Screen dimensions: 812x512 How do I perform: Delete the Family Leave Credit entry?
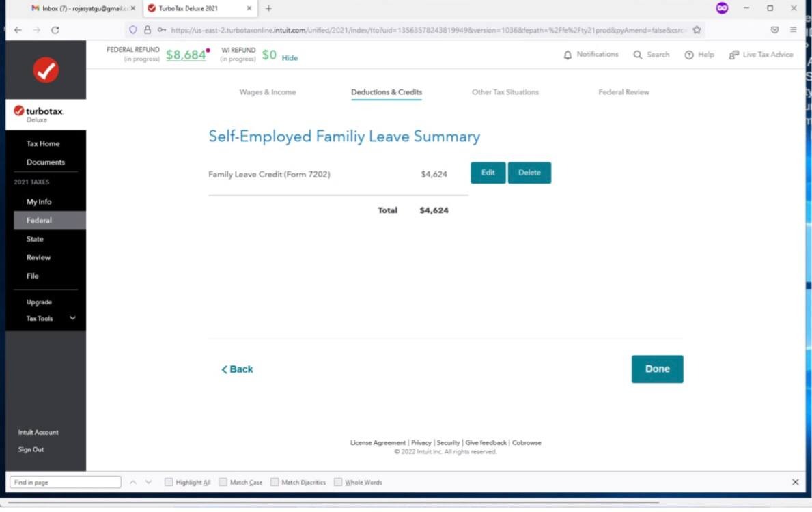(x=529, y=173)
